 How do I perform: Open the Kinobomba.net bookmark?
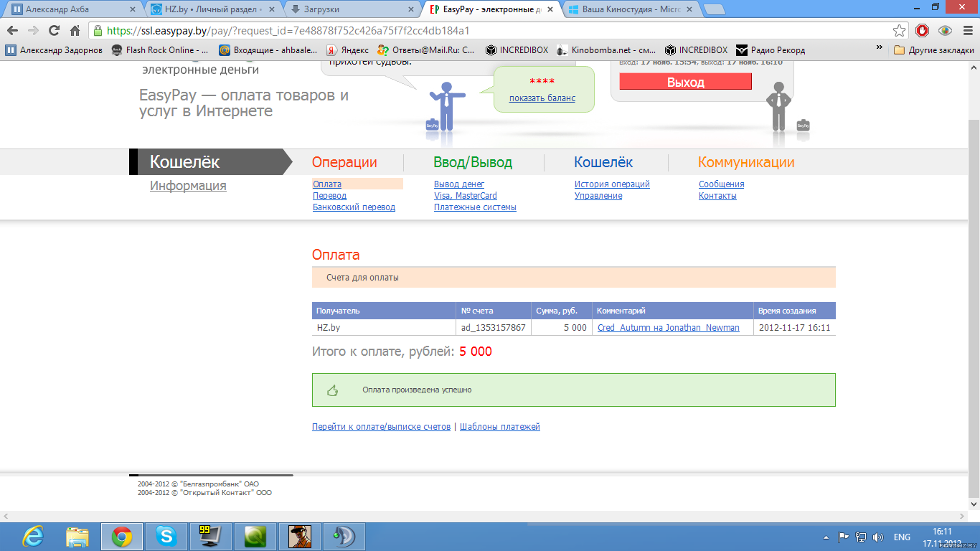[607, 50]
